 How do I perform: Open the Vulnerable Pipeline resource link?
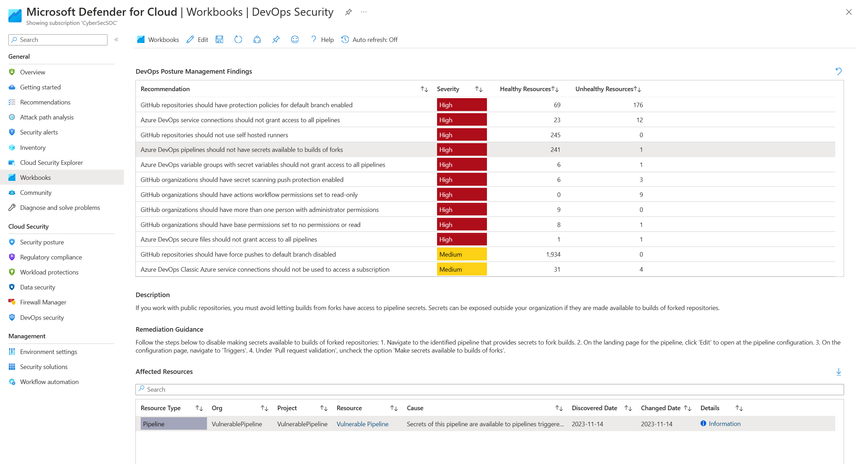coord(362,424)
